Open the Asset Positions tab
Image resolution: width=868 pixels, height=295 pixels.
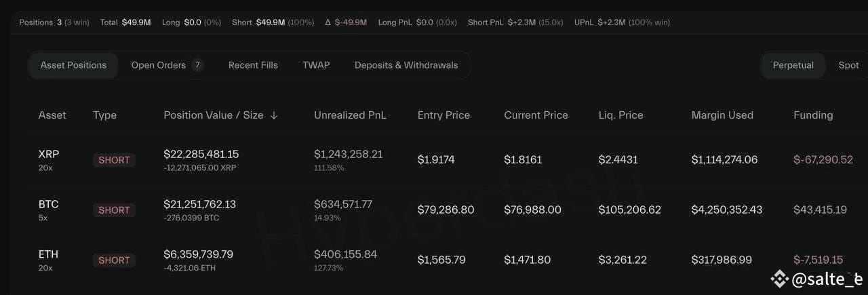tap(73, 65)
